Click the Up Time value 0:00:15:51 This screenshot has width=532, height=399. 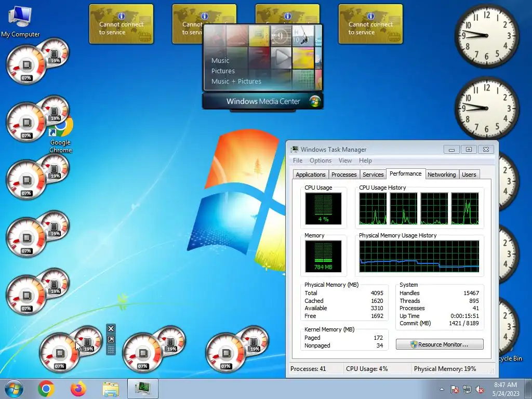coord(465,316)
